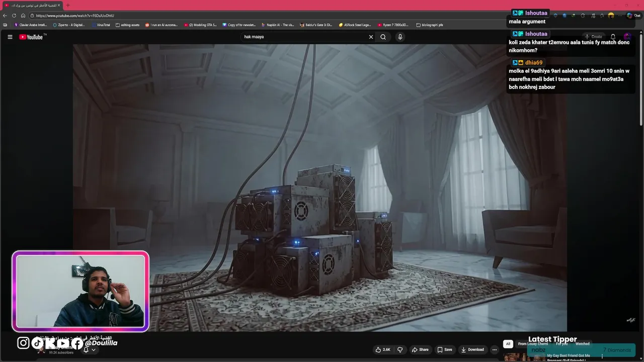
Task: Open the 'Napkin AI - The vis...' bookmark
Action: coord(278,25)
